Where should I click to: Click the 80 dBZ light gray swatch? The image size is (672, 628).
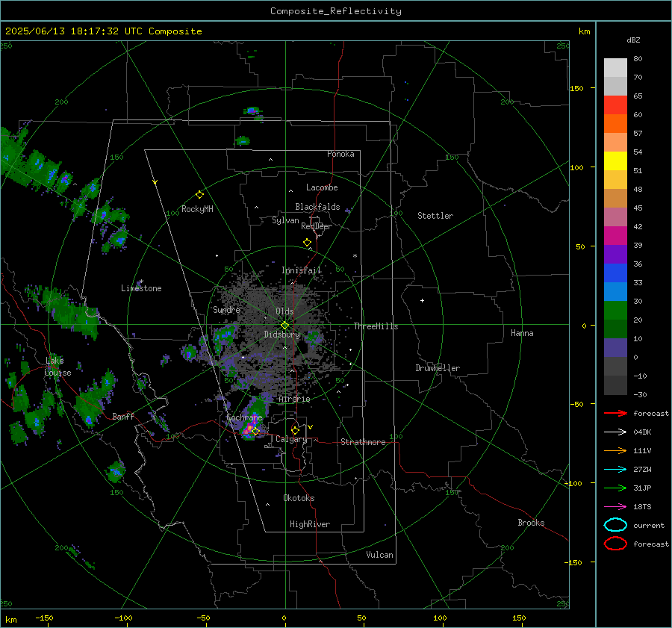pyautogui.click(x=615, y=67)
